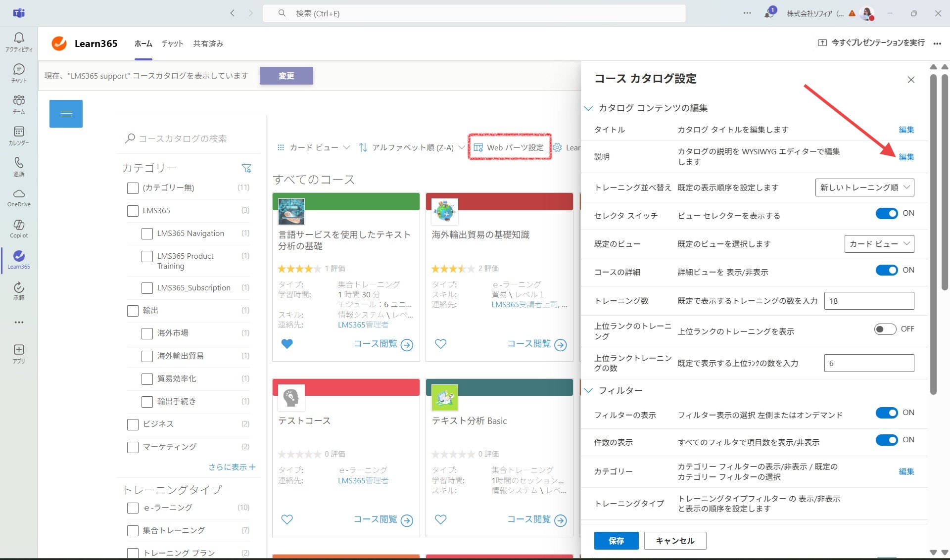This screenshot has width=950, height=560.
Task: Check the LMS365 Navigation checkbox
Action: pos(147,233)
